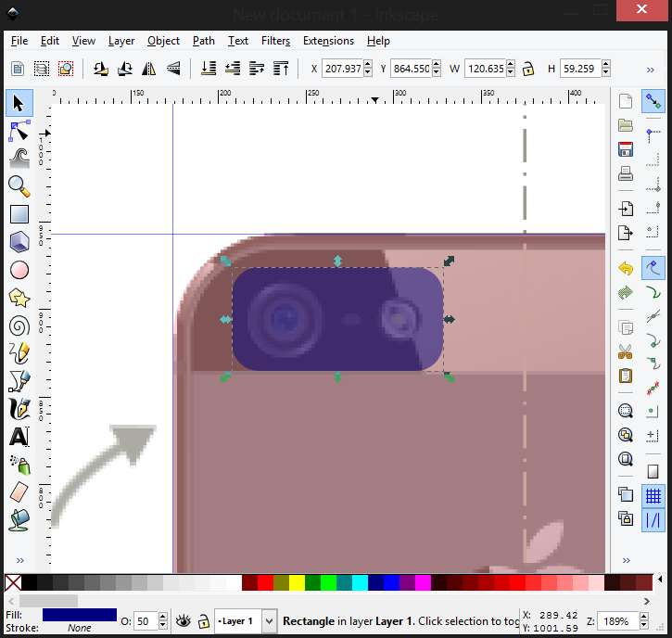Open an existing document
Image resolution: width=672 pixels, height=638 pixels.
(x=626, y=125)
